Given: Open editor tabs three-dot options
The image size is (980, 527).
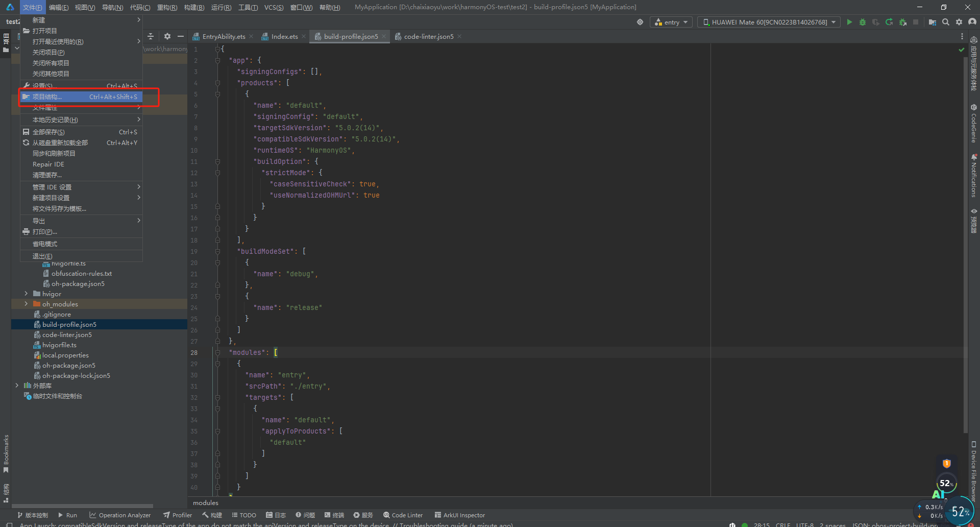Looking at the screenshot, I should point(962,36).
